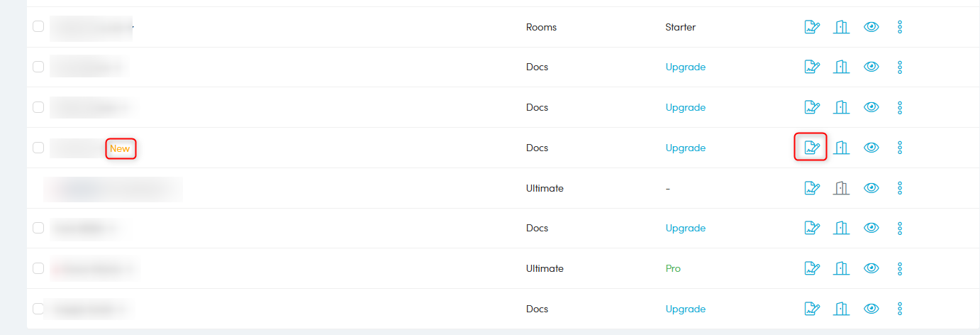Open more options for the Ultimate Pro row

click(900, 268)
